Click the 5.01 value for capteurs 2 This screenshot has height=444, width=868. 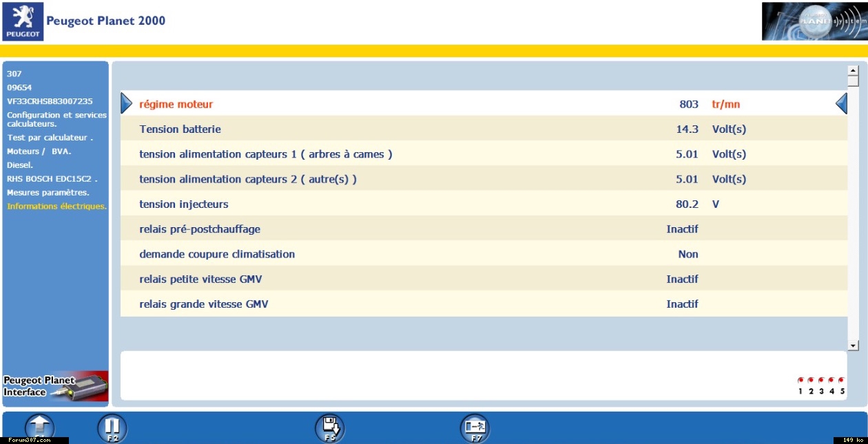click(688, 179)
